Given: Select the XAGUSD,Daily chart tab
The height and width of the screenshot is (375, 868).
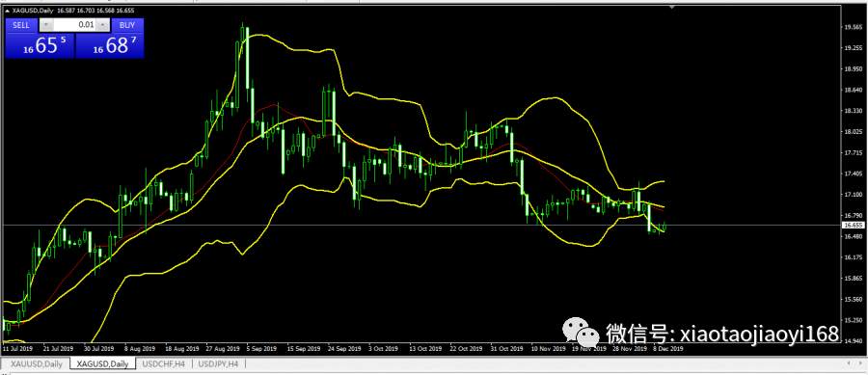Looking at the screenshot, I should pyautogui.click(x=103, y=364).
